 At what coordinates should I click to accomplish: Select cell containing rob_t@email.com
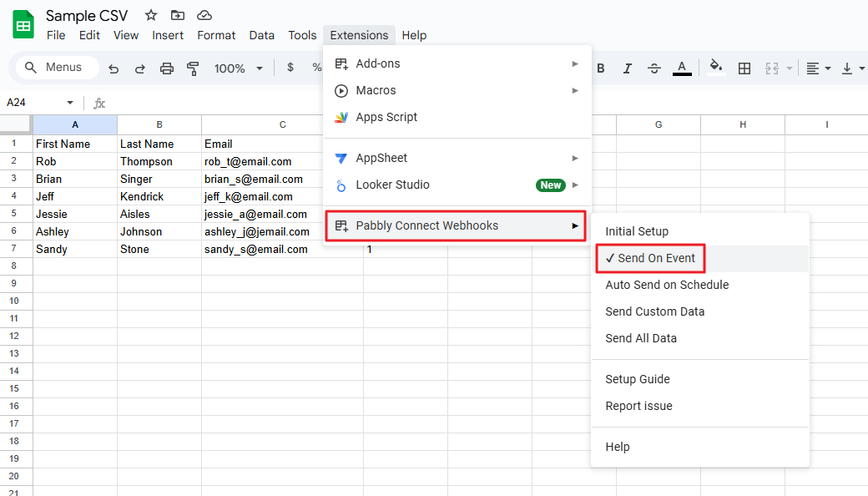click(282, 161)
